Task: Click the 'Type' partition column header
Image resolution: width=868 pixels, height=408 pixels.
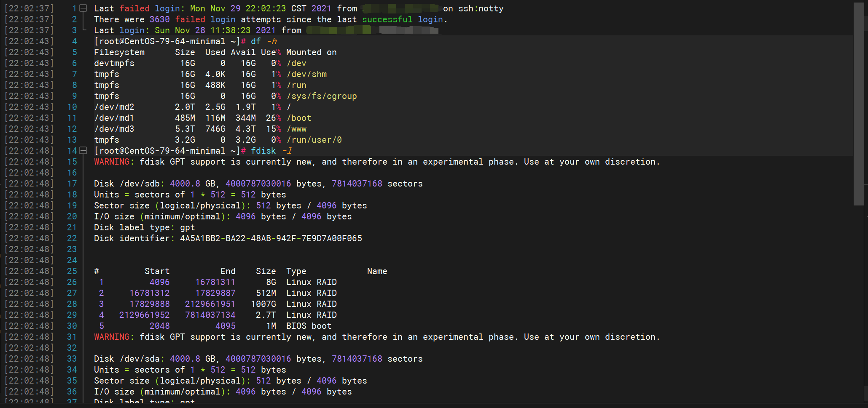Action: pos(296,271)
